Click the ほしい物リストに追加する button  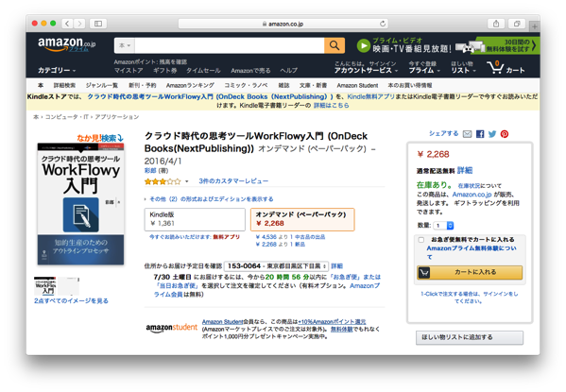pyautogui.click(x=470, y=337)
